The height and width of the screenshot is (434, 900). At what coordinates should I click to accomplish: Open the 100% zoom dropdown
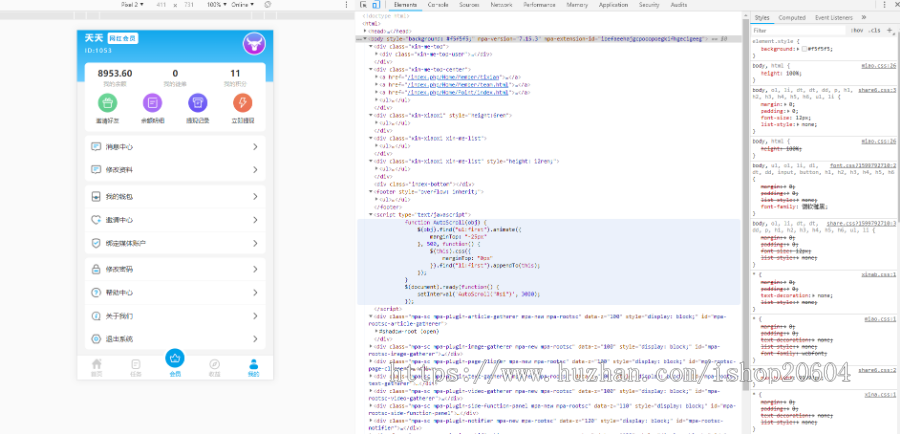[x=217, y=5]
